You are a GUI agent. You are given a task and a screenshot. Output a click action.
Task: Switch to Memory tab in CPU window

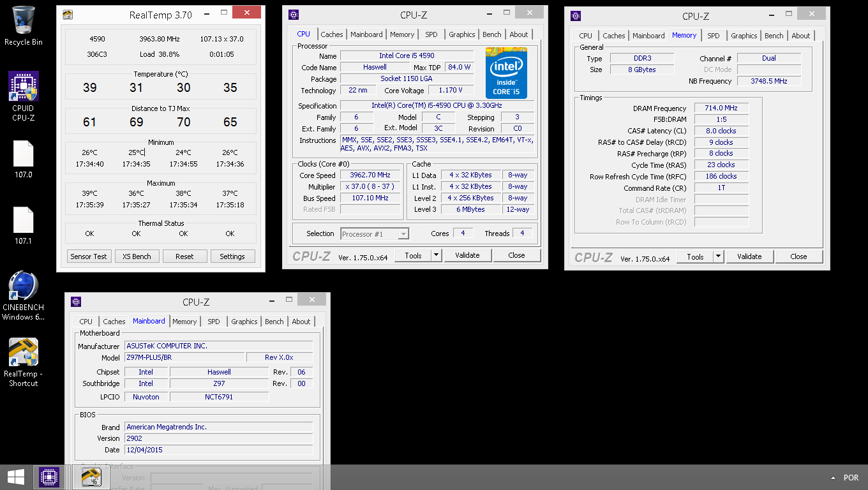[x=402, y=34]
